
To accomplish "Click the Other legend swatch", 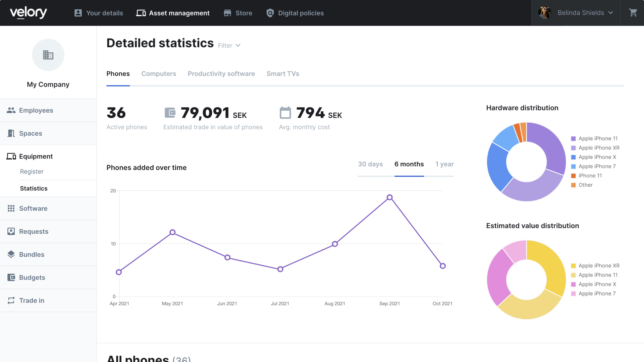I will [573, 185].
